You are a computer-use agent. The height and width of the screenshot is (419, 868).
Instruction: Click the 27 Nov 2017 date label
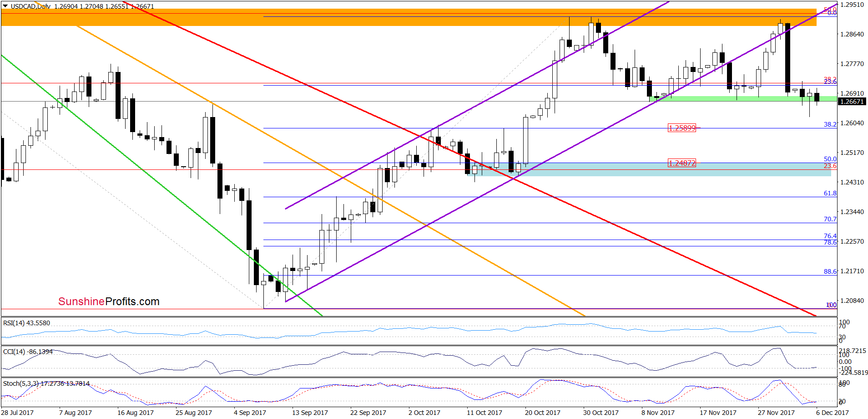pyautogui.click(x=776, y=413)
